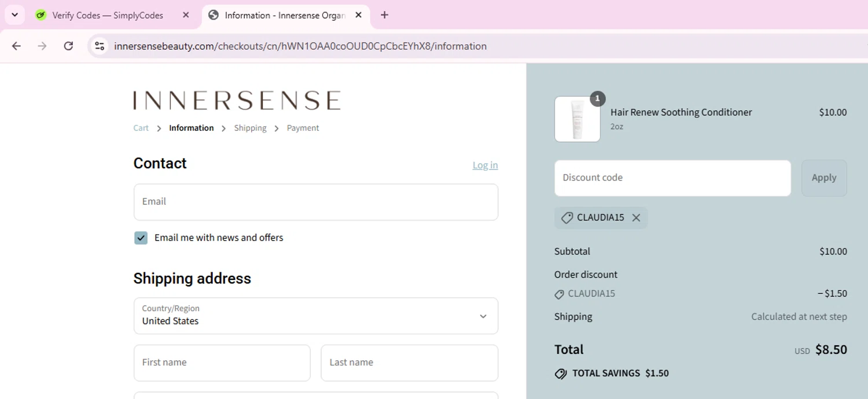Go back to the previous page
The image size is (868, 399).
tap(16, 46)
